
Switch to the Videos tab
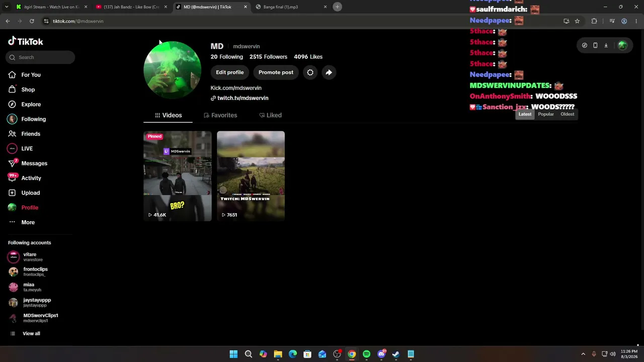click(168, 115)
